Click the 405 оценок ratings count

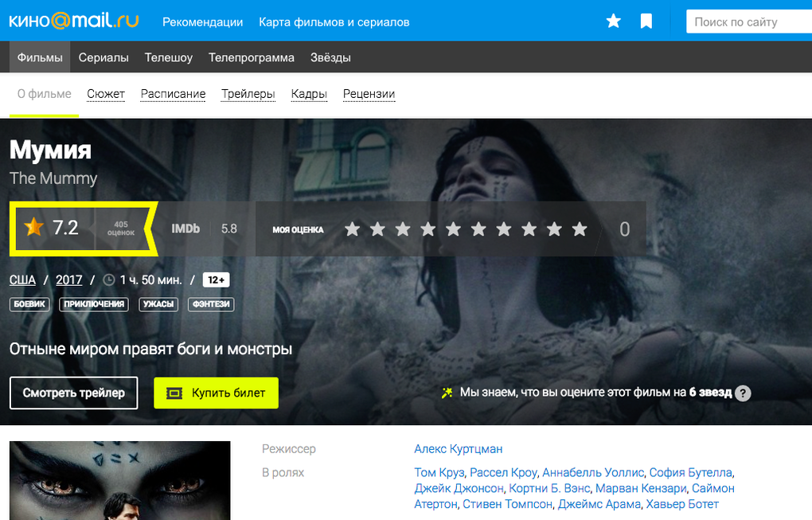click(121, 229)
